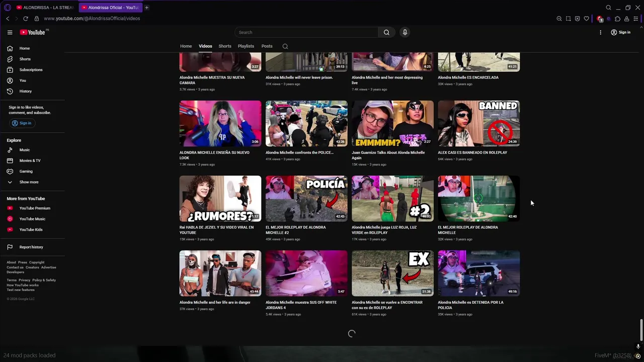Image resolution: width=644 pixels, height=362 pixels.
Task: Open How YouTube works footer link
Action: click(x=23, y=285)
